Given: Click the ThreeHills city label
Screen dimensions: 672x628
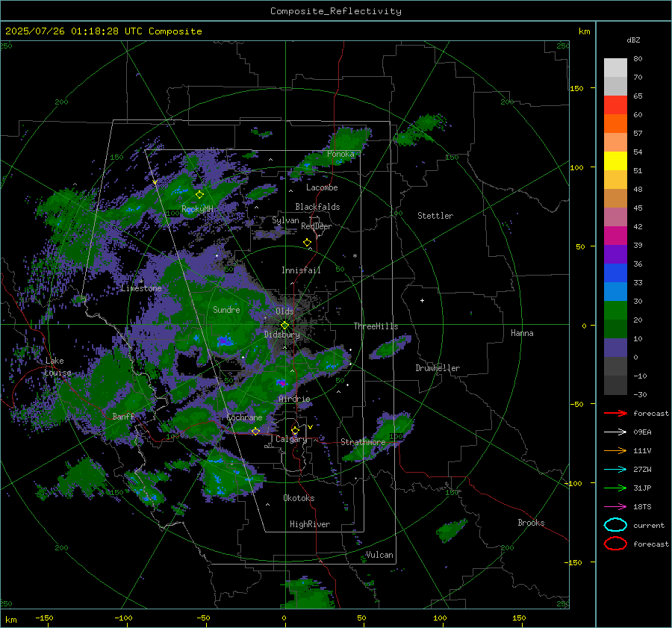Looking at the screenshot, I should (376, 326).
